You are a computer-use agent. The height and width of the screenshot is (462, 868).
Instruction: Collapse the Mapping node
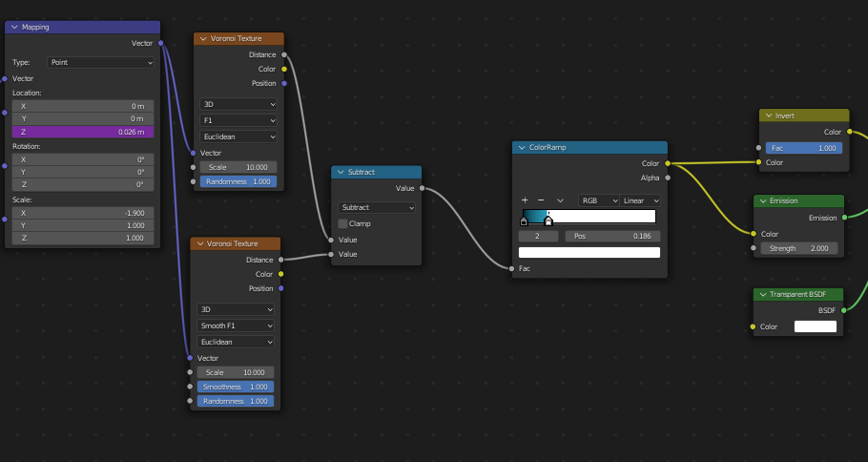point(14,27)
